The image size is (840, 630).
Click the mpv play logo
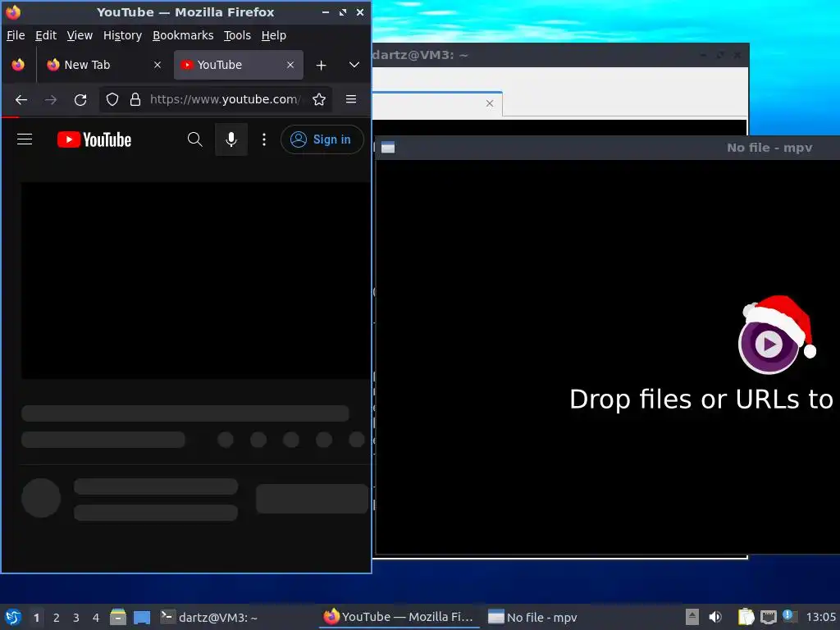pyautogui.click(x=769, y=344)
